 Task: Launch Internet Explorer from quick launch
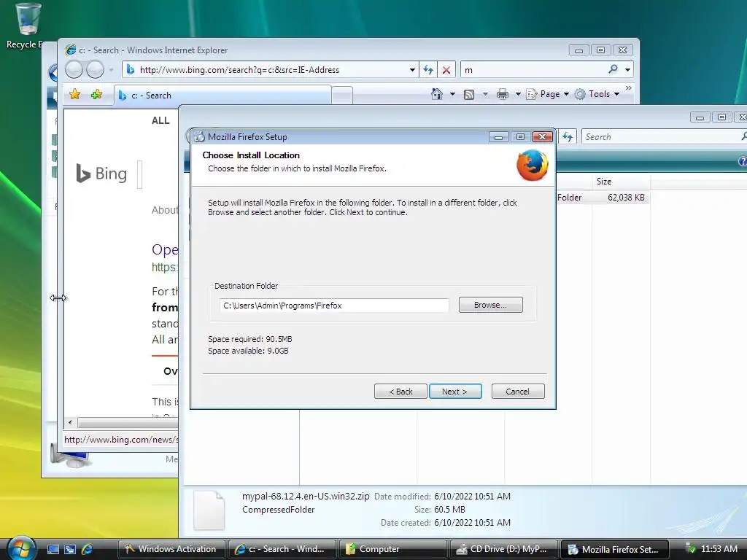pos(88,549)
